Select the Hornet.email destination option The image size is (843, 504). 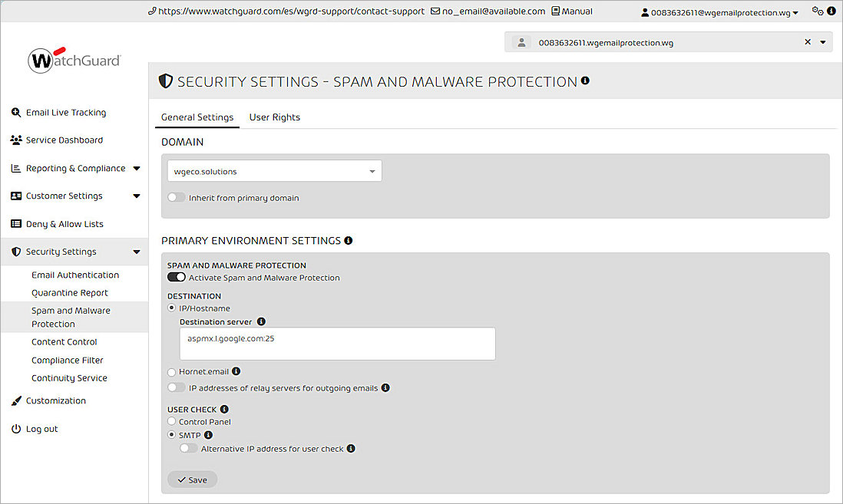click(172, 371)
